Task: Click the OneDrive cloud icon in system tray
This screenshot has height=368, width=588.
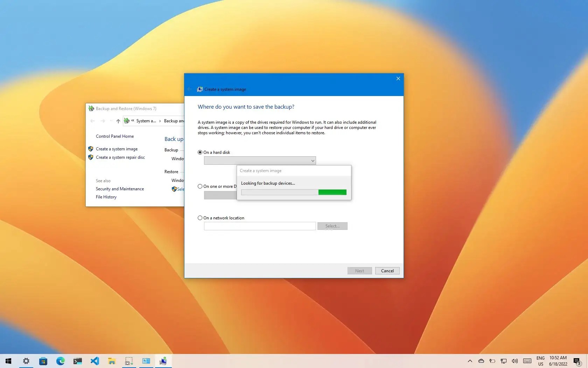Action: (x=481, y=361)
